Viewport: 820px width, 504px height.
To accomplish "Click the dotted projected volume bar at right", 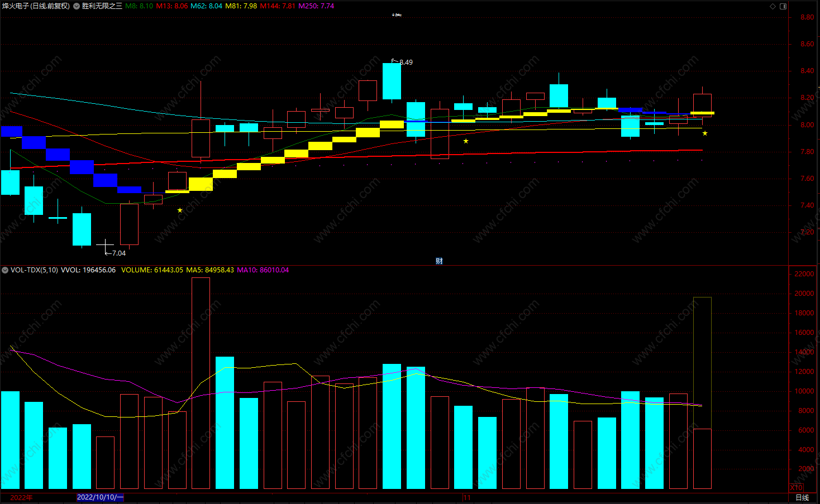I will (702, 363).
